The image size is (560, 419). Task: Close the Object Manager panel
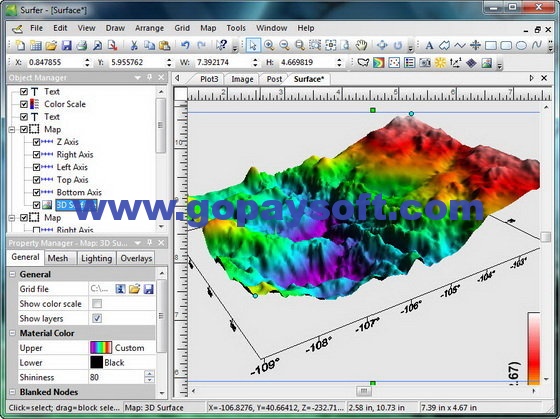161,77
